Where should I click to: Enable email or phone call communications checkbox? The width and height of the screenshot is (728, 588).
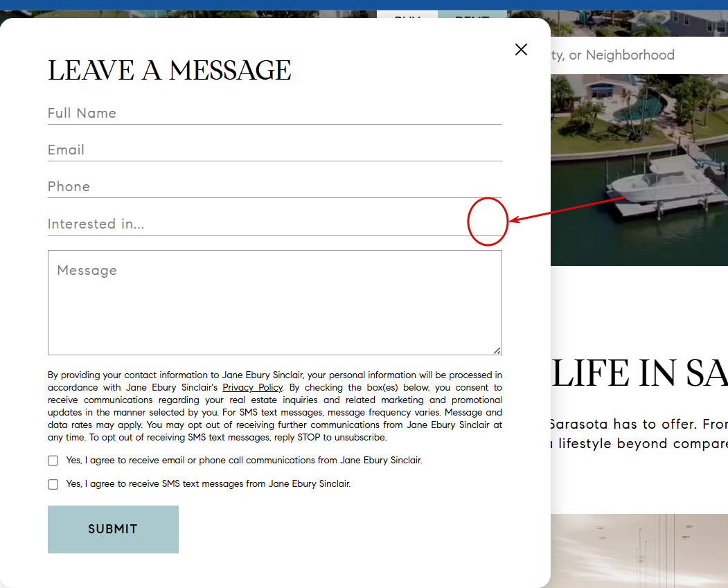53,461
